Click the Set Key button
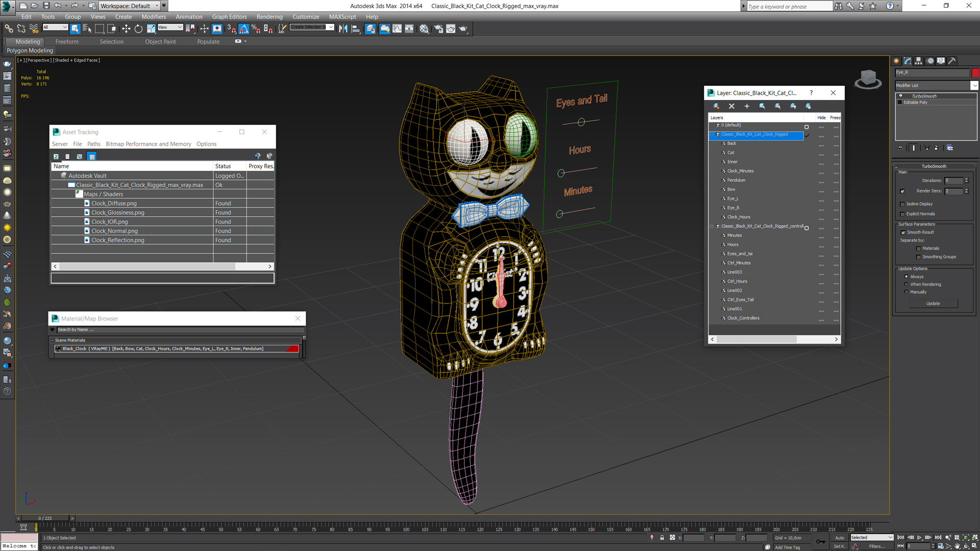Screen dimensions: 980x551 click(839, 546)
